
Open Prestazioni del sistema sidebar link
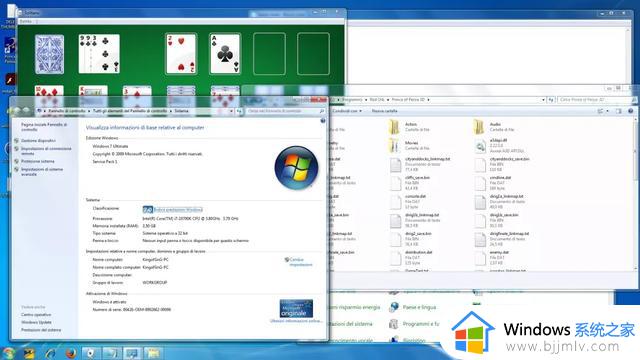tap(41, 330)
